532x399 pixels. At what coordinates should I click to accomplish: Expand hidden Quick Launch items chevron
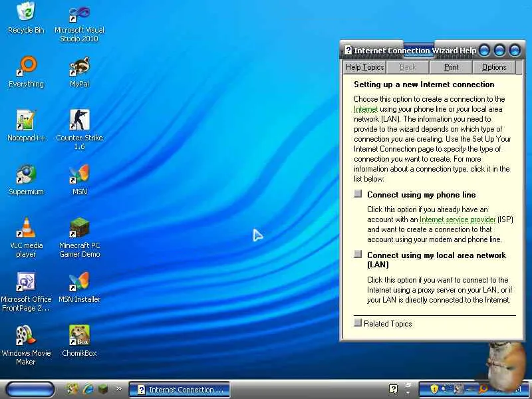coord(119,389)
